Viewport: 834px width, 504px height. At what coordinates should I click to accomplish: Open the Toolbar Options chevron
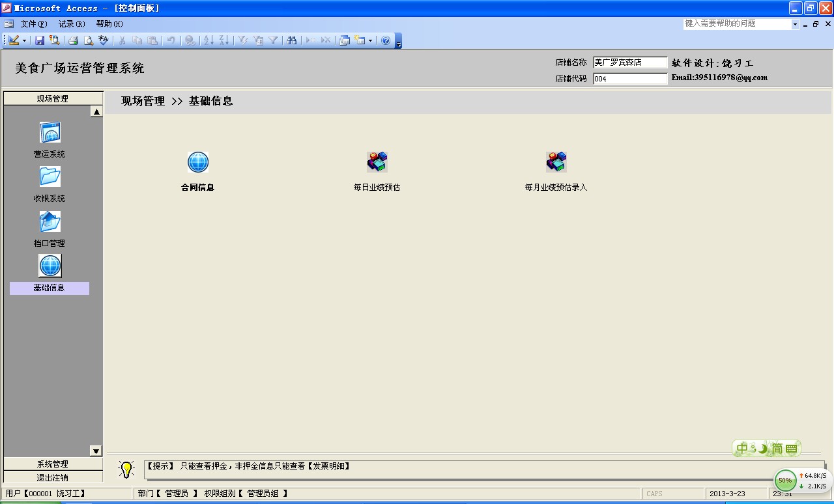click(399, 41)
